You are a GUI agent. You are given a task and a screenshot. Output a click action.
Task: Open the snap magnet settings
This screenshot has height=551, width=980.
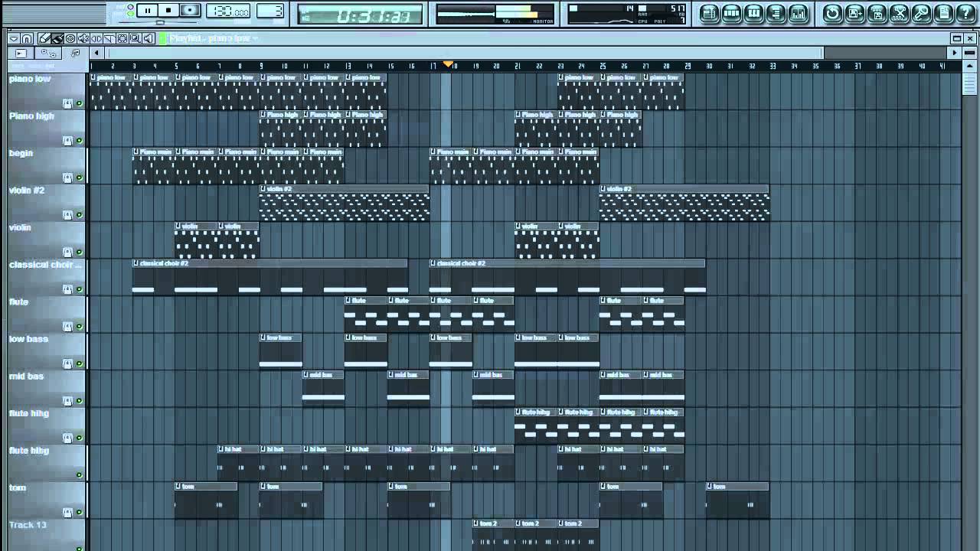[x=27, y=38]
